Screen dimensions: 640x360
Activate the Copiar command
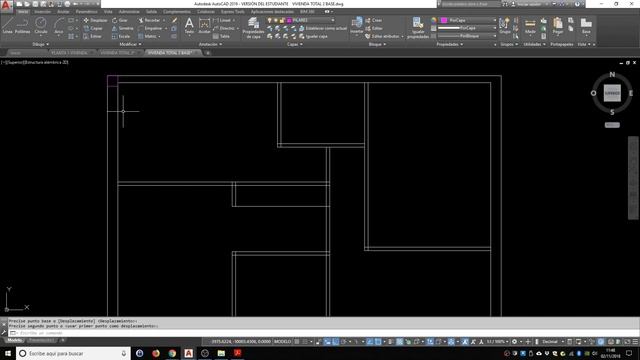(x=93, y=28)
